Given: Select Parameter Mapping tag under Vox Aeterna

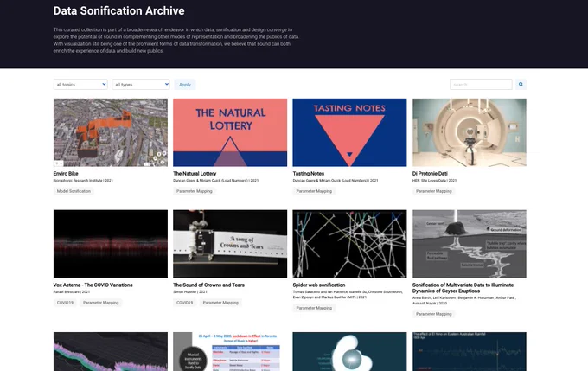Looking at the screenshot, I should pos(100,303).
